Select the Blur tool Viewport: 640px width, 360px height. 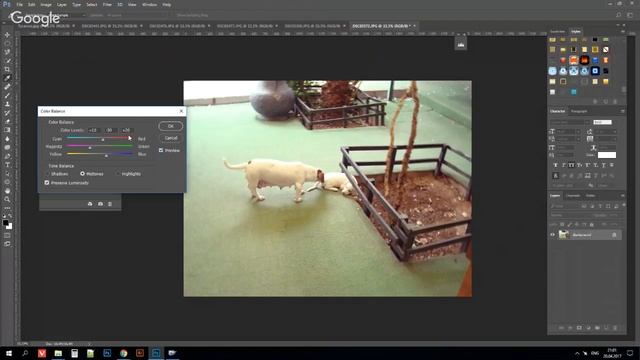(7, 139)
